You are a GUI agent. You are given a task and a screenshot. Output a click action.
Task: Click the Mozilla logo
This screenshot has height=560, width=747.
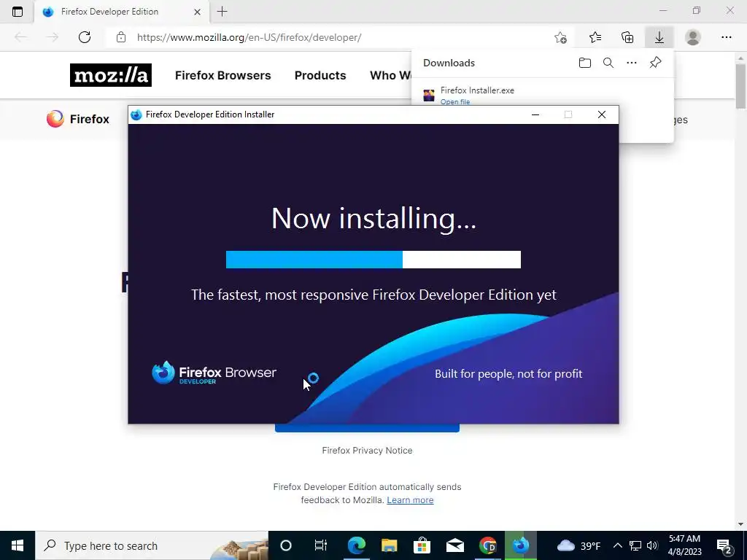(111, 75)
